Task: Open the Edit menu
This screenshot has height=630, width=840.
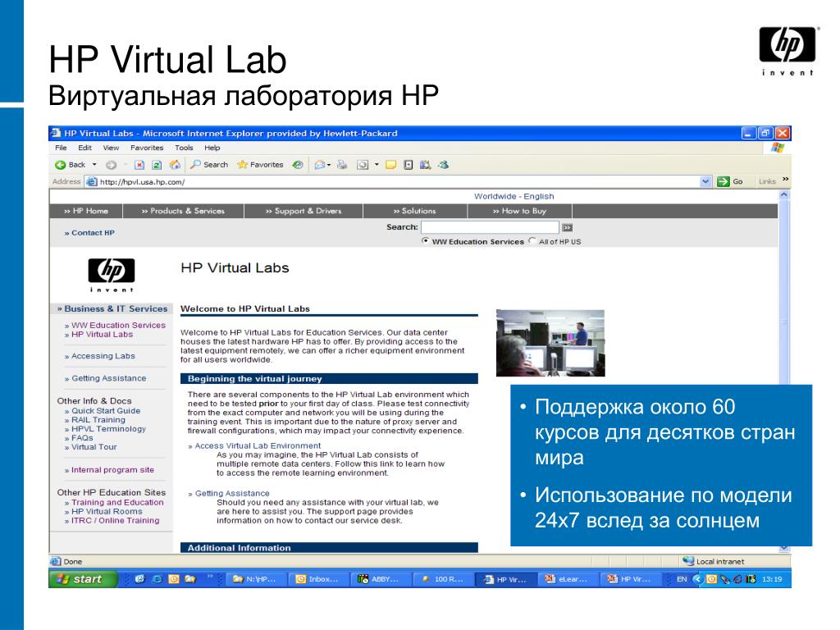Action: pyautogui.click(x=84, y=148)
